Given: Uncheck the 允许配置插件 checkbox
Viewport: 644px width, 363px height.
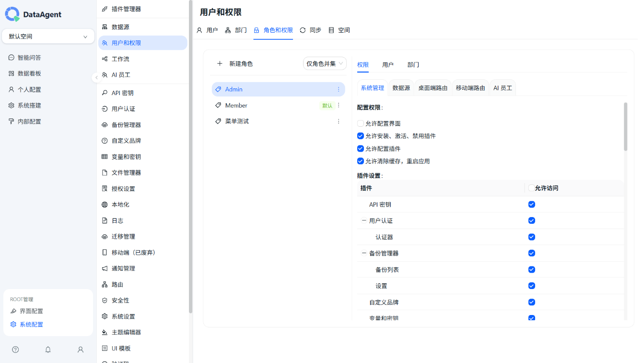Looking at the screenshot, I should pos(361,149).
